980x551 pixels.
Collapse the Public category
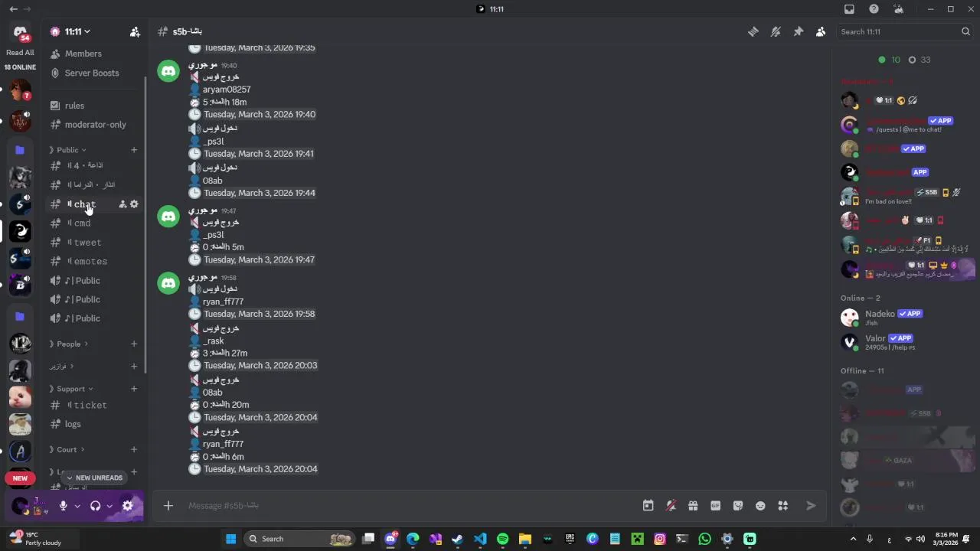click(x=67, y=150)
